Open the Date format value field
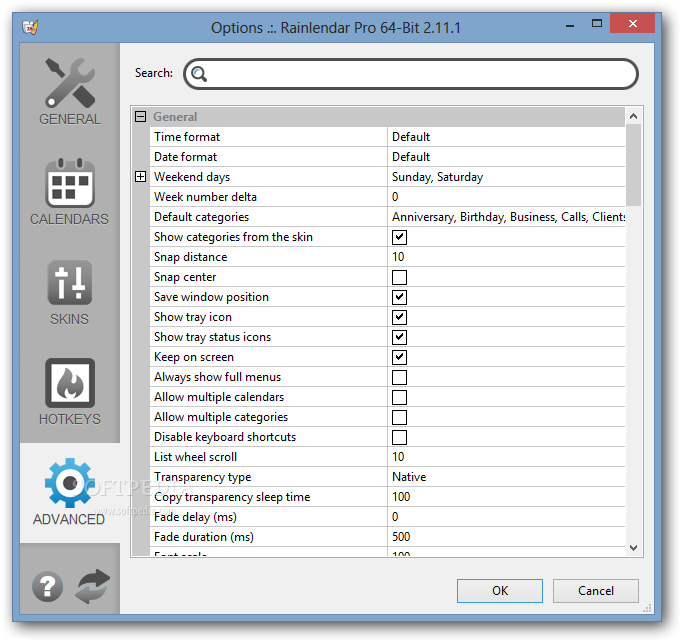Screen dimensions: 682x642 coord(506,157)
